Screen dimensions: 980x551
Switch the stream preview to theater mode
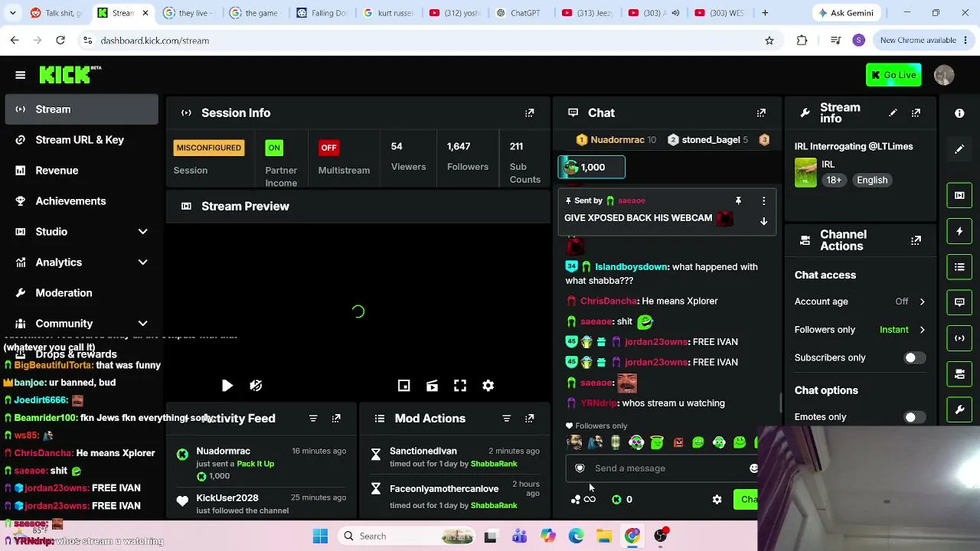[x=432, y=386]
